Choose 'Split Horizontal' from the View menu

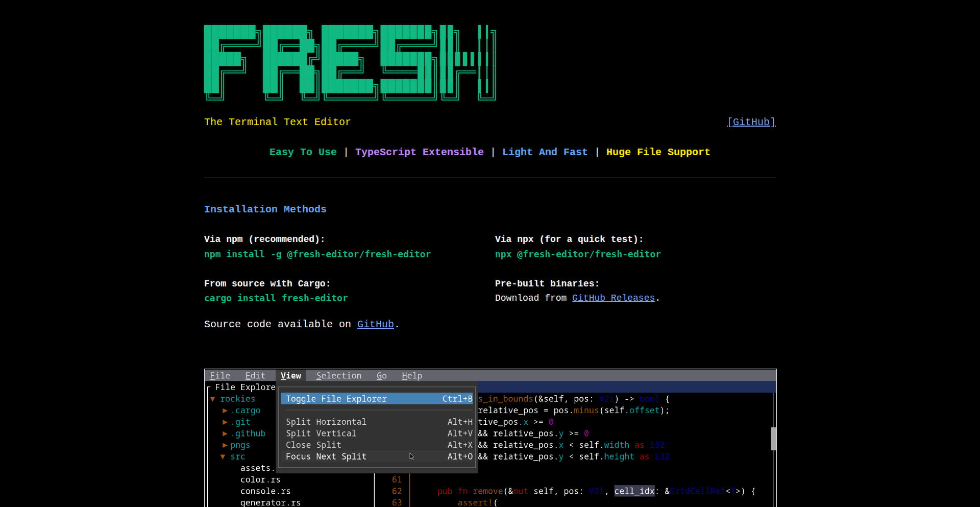tap(377, 422)
